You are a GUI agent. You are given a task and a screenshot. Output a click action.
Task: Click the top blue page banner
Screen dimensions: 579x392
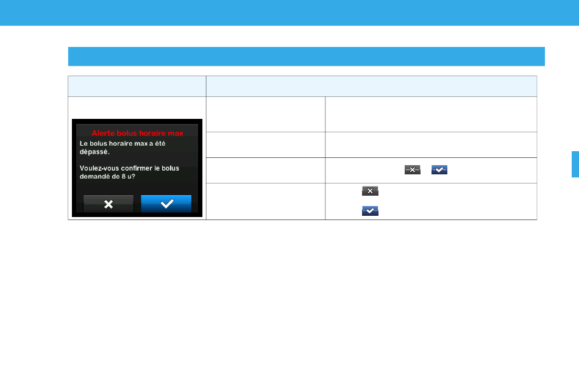(289, 12)
